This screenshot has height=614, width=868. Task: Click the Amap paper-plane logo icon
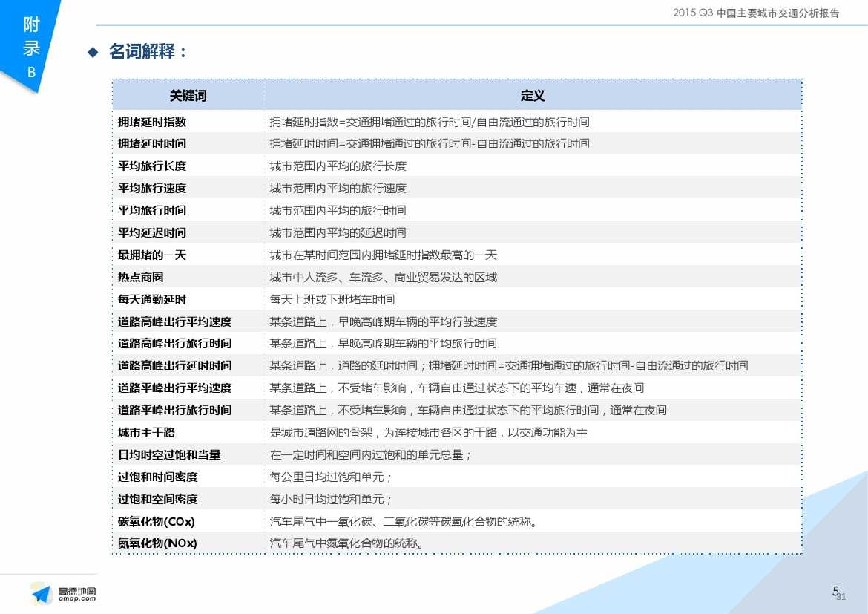[x=41, y=593]
